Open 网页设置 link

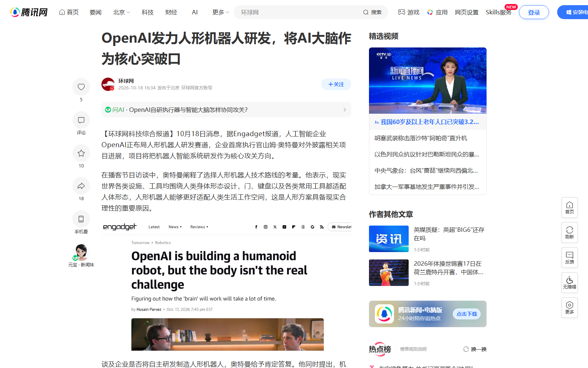(467, 12)
